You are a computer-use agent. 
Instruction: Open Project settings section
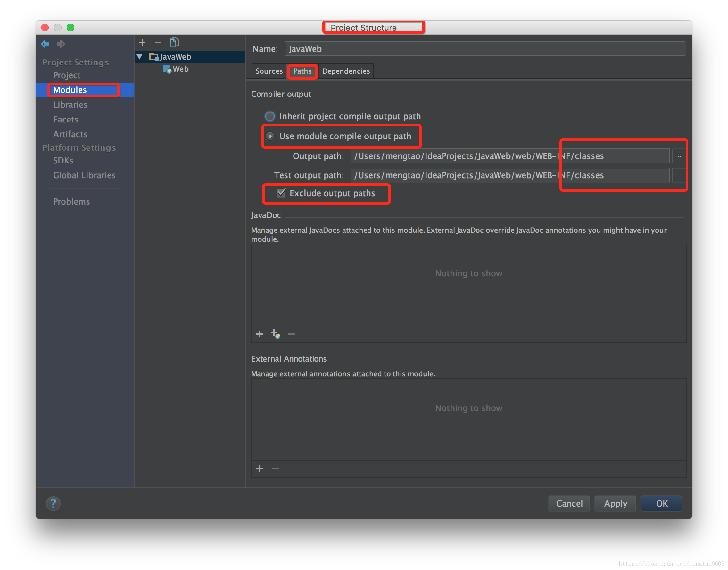(x=67, y=75)
